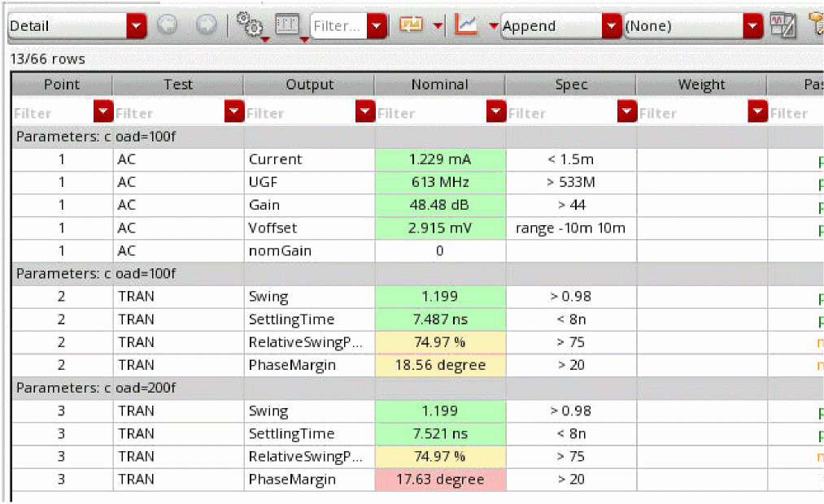Select the UGF 613 MHz result cell
The height and width of the screenshot is (504, 824).
point(439,182)
